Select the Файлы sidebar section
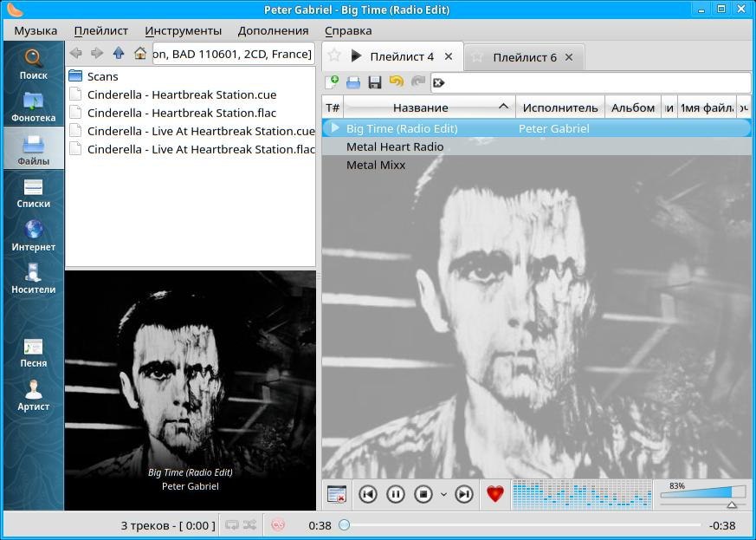The width and height of the screenshot is (756, 540). (x=33, y=148)
